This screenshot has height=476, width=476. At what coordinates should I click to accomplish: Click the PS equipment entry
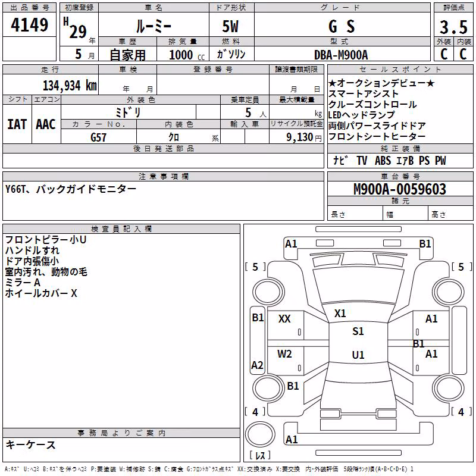coord(424,160)
